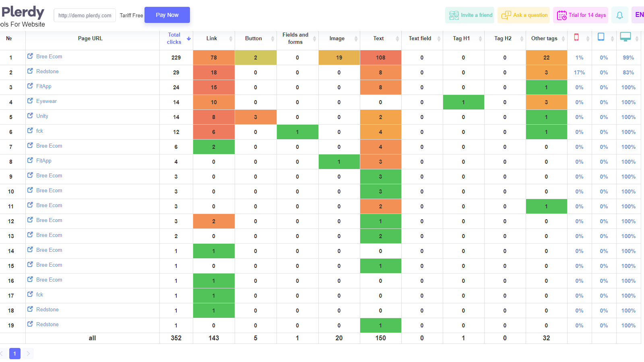Viewport: 644px width, 362px height.
Task: Click the Invite a friend button
Action: click(470, 15)
